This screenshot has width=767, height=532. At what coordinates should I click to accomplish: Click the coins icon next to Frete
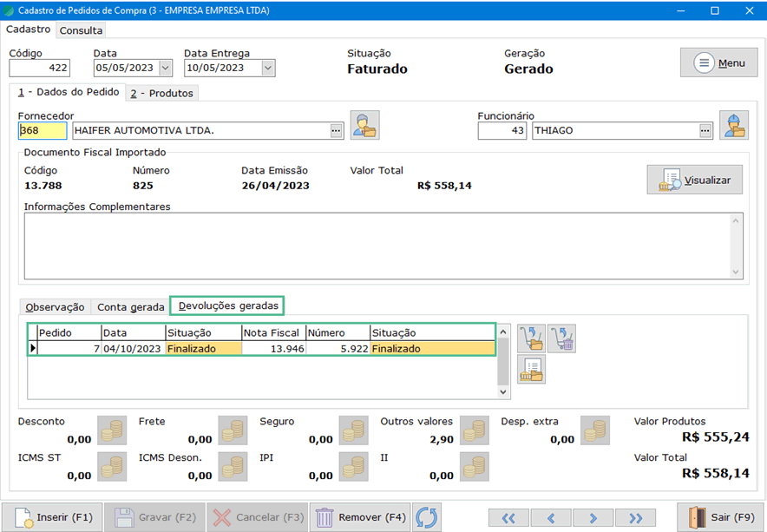point(233,430)
